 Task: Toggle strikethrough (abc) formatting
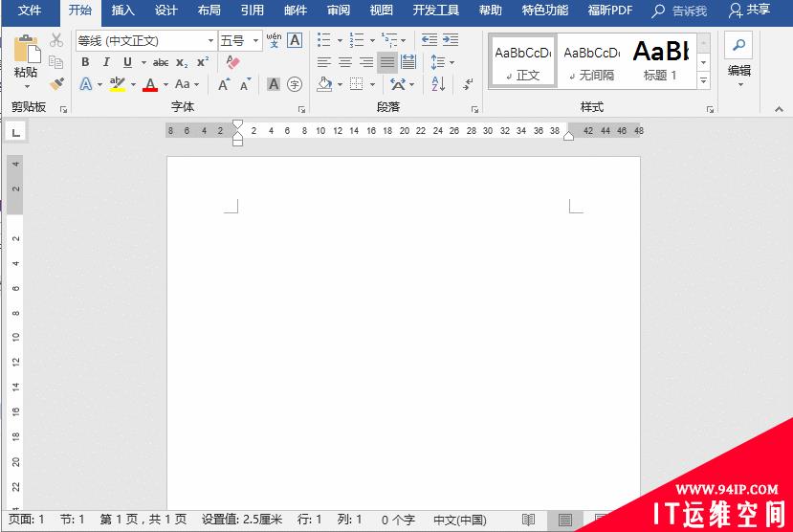(161, 62)
